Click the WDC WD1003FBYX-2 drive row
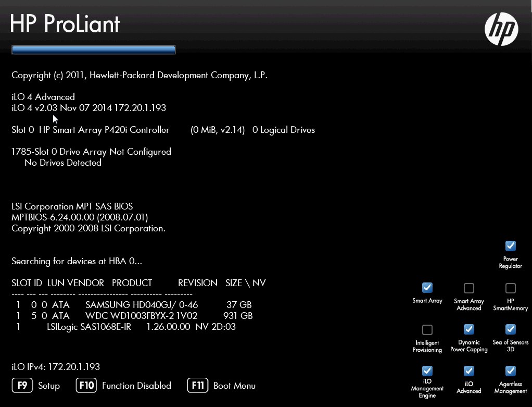The width and height of the screenshot is (532, 407). click(x=134, y=316)
